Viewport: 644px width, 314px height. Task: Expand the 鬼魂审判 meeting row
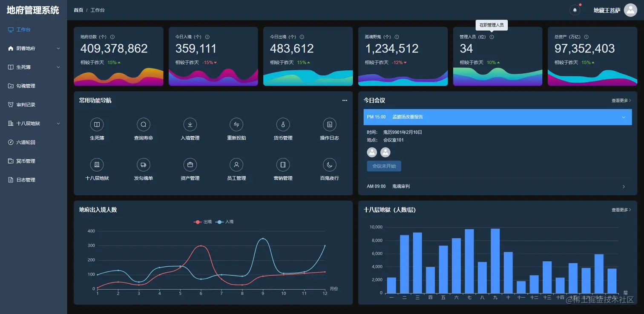point(497,187)
